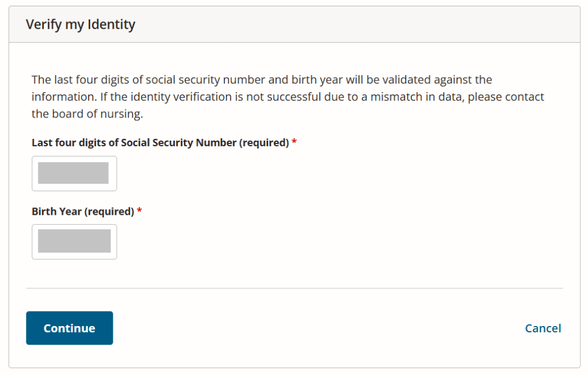Click the 'Birth Year (required)' label
Image resolution: width=588 pixels, height=375 pixels.
point(82,211)
